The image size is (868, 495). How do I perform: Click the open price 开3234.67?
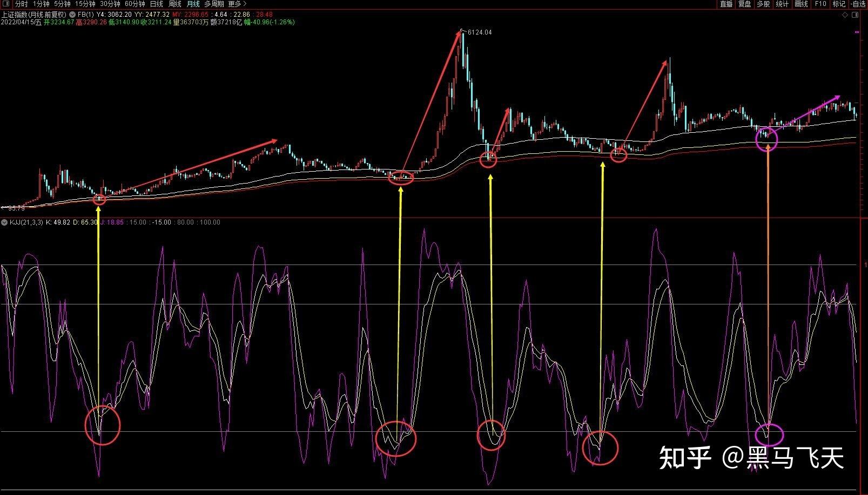pyautogui.click(x=59, y=23)
